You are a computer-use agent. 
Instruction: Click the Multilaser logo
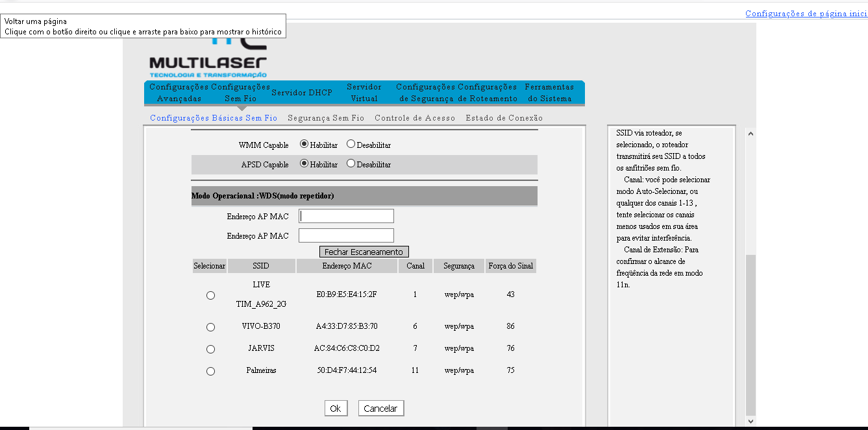pos(208,58)
